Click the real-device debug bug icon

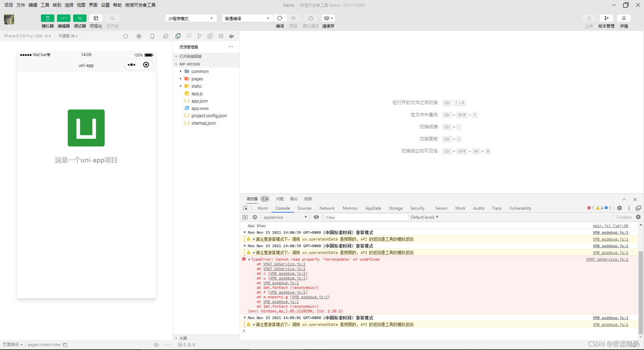coord(311,18)
